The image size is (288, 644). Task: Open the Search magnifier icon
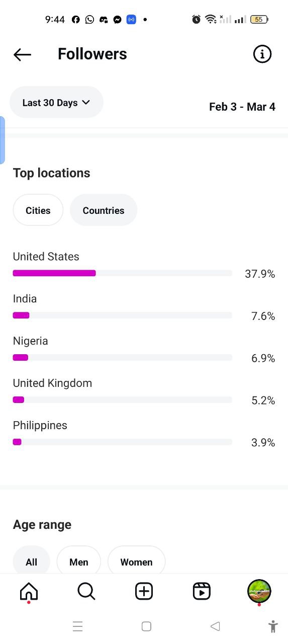pyautogui.click(x=86, y=591)
